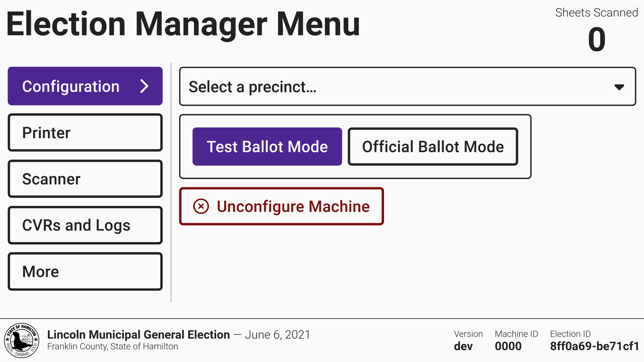The image size is (644, 362).
Task: Click the Lincoln Municipal General Election title
Action: tap(138, 335)
